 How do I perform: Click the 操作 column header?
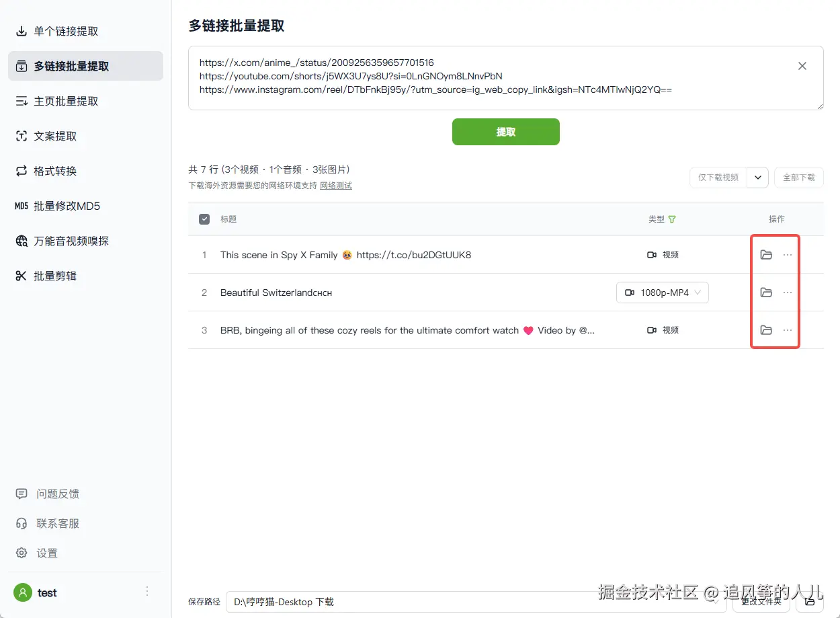coord(777,219)
